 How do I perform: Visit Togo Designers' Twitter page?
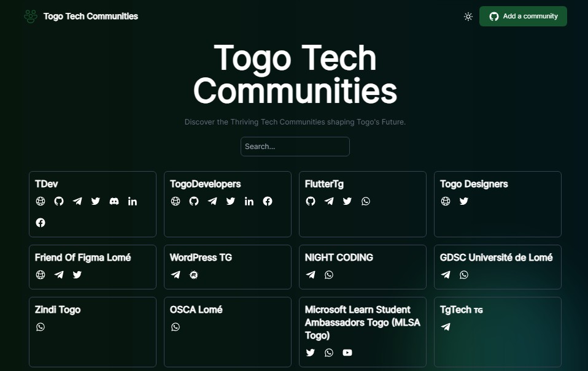(464, 201)
